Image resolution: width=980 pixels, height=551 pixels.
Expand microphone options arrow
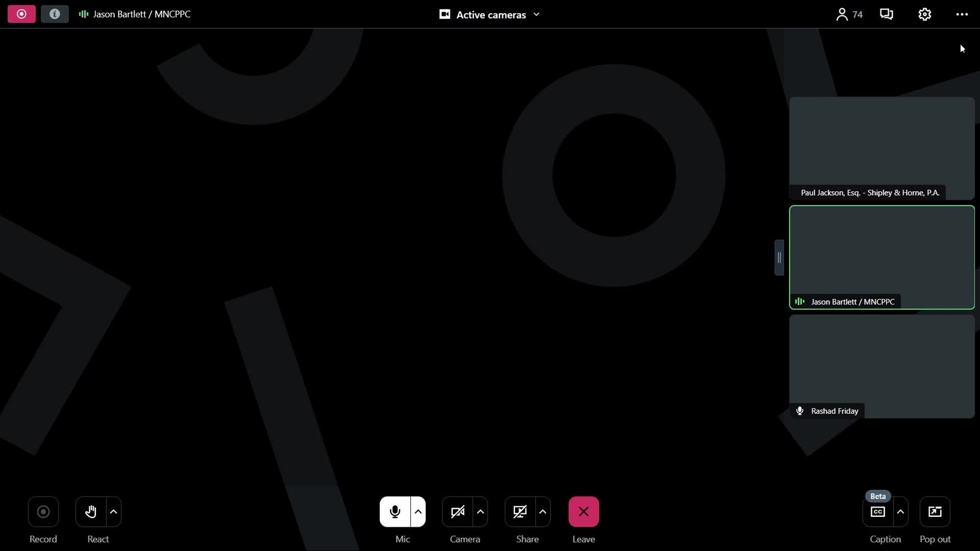[x=419, y=511]
